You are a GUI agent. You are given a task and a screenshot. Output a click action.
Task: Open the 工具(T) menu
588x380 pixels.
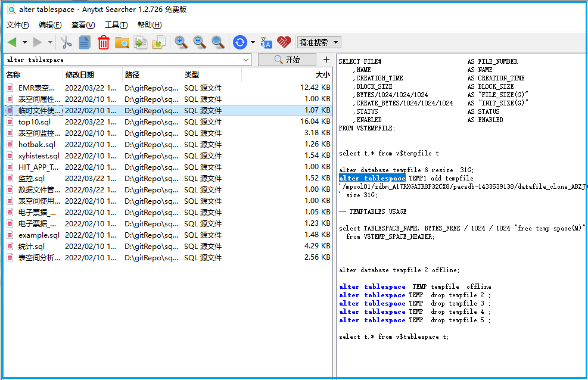116,25
